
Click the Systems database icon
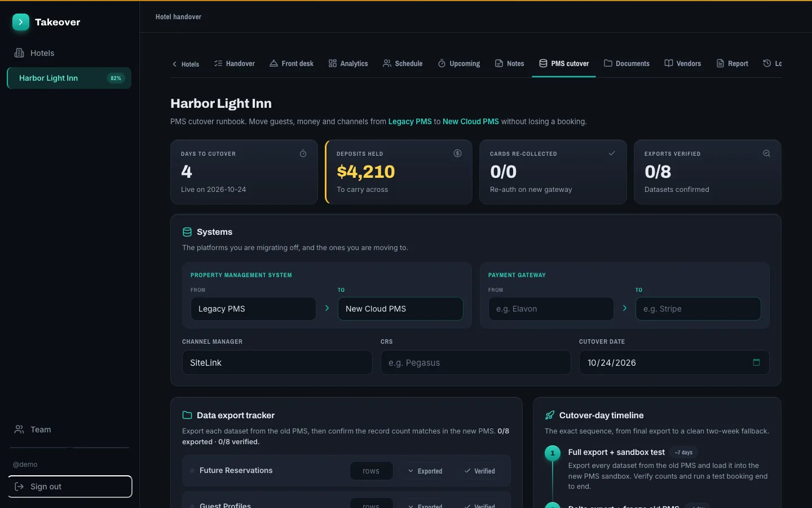tap(187, 232)
